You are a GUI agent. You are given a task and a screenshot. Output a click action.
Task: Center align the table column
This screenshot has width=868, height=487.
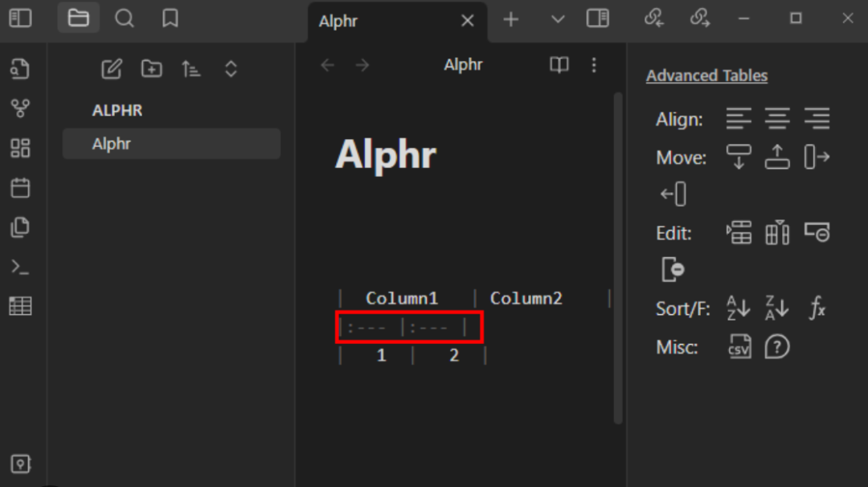pyautogui.click(x=778, y=118)
